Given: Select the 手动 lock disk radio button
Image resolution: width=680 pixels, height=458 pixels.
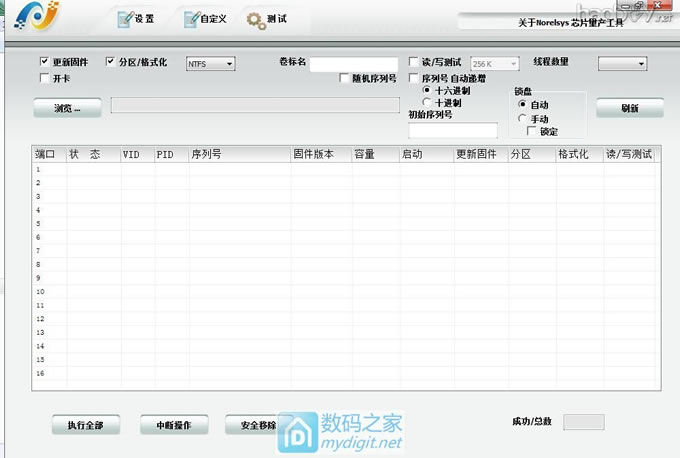Looking at the screenshot, I should 522,118.
